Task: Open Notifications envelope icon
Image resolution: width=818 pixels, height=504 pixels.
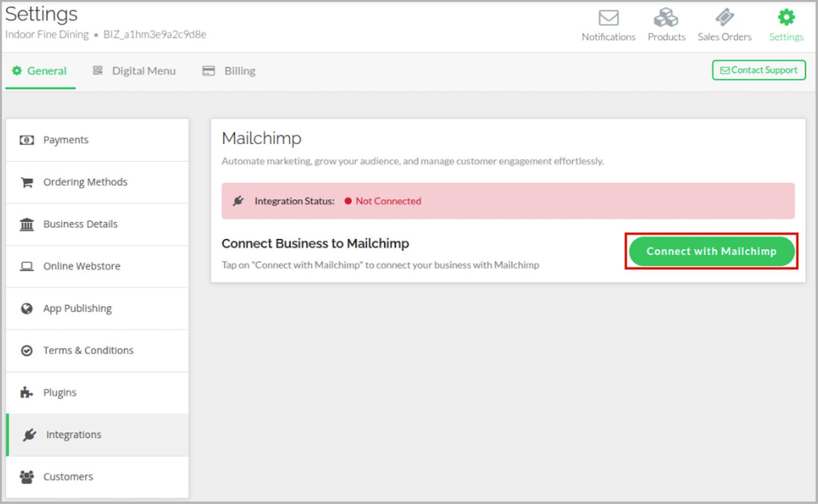Action: click(608, 18)
